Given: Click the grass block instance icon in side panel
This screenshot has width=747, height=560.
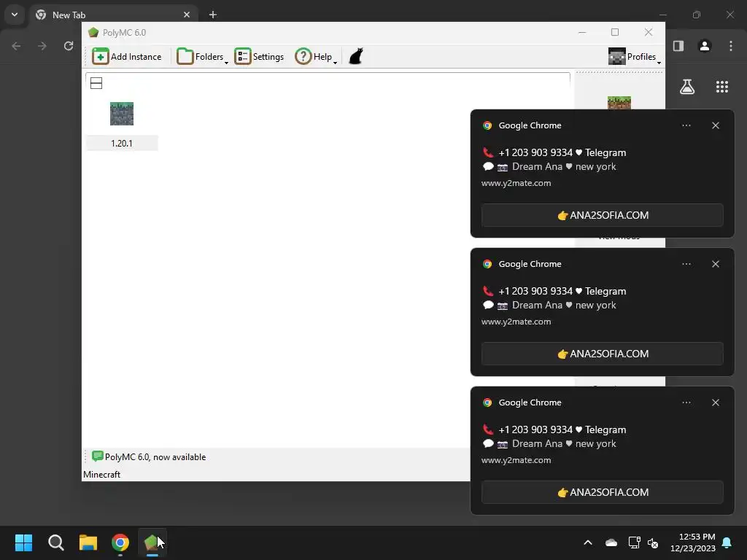Looking at the screenshot, I should 619,103.
